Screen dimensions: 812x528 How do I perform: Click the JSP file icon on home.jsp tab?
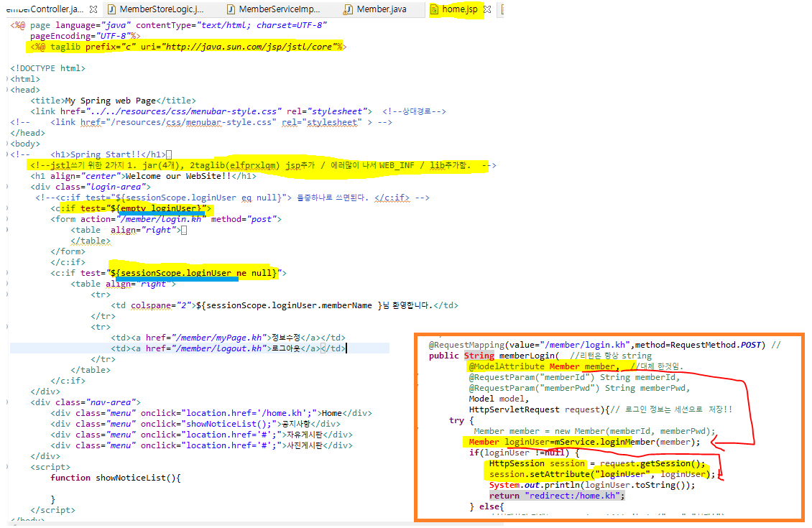tap(434, 9)
